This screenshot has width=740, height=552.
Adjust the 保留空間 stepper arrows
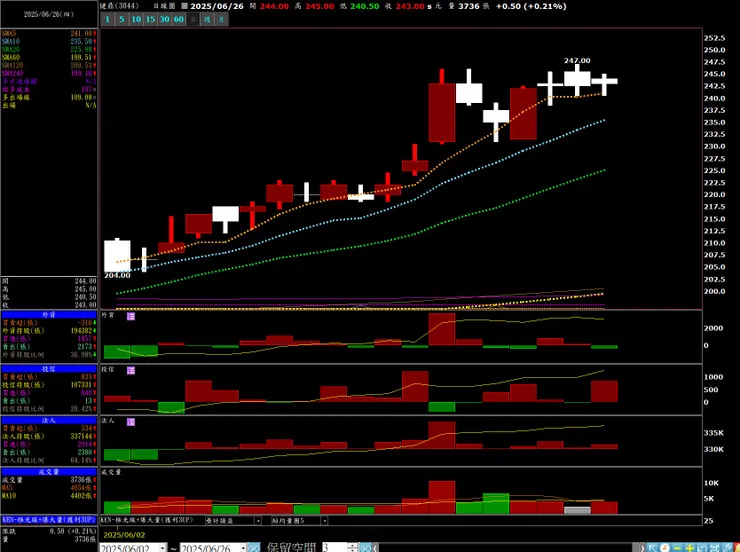[x=353, y=548]
